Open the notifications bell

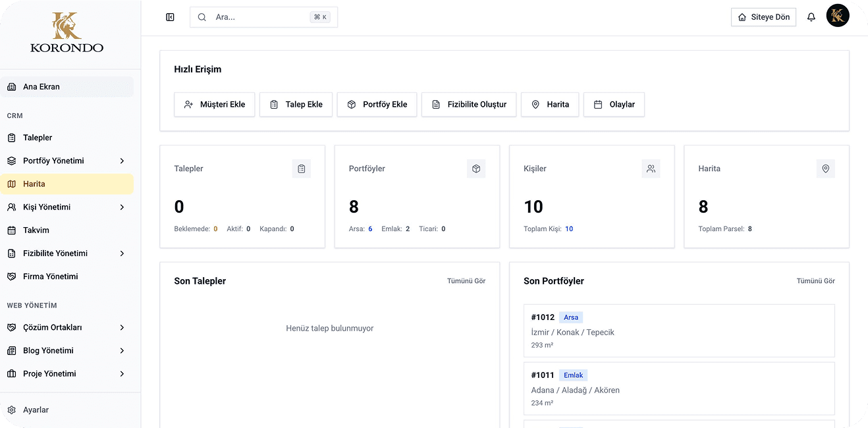tap(811, 16)
